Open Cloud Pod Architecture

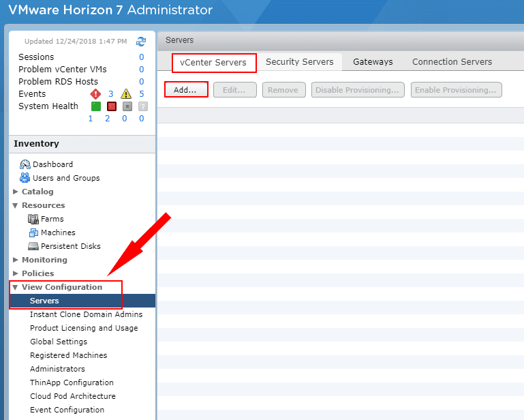(x=73, y=396)
